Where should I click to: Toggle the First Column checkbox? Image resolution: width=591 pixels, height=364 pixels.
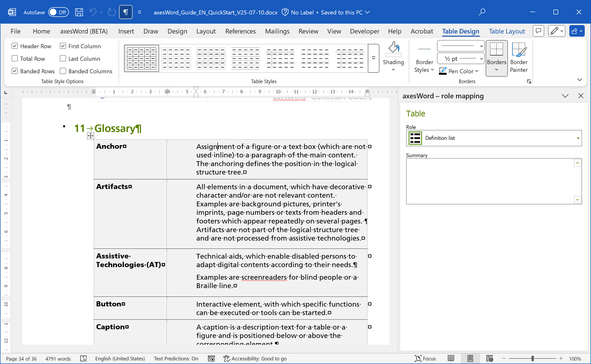[x=63, y=46]
